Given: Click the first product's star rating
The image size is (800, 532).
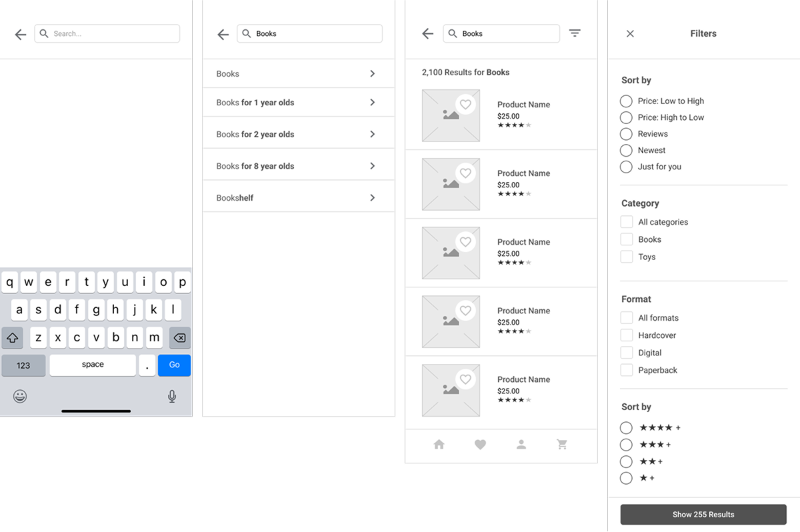Looking at the screenshot, I should (514, 125).
